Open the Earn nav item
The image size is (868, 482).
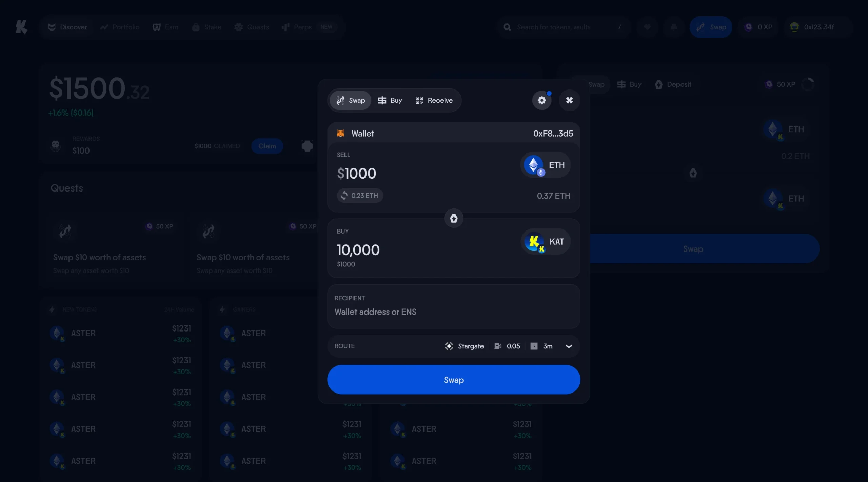click(x=165, y=27)
